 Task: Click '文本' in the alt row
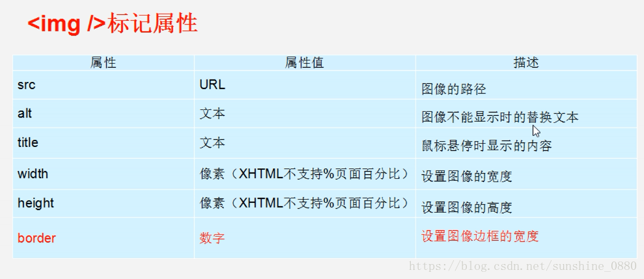tap(212, 114)
